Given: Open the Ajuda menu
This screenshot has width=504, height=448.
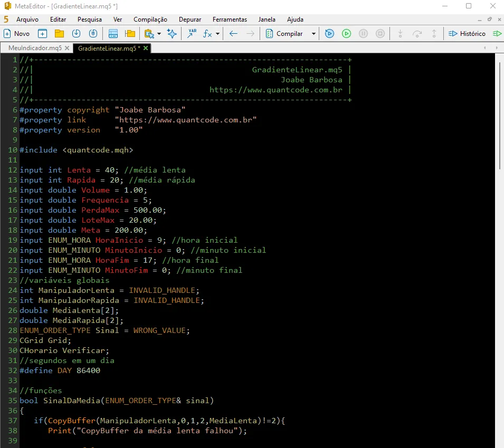Looking at the screenshot, I should pyautogui.click(x=295, y=20).
